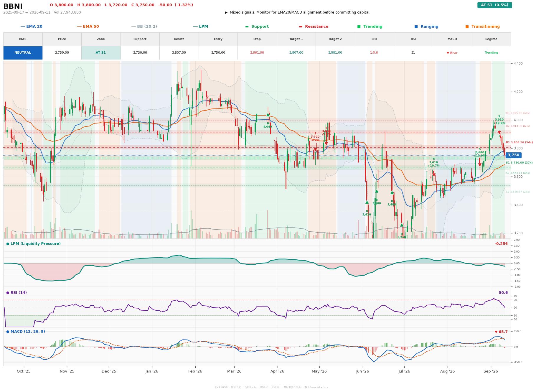Select the Support legend entry

257,27
